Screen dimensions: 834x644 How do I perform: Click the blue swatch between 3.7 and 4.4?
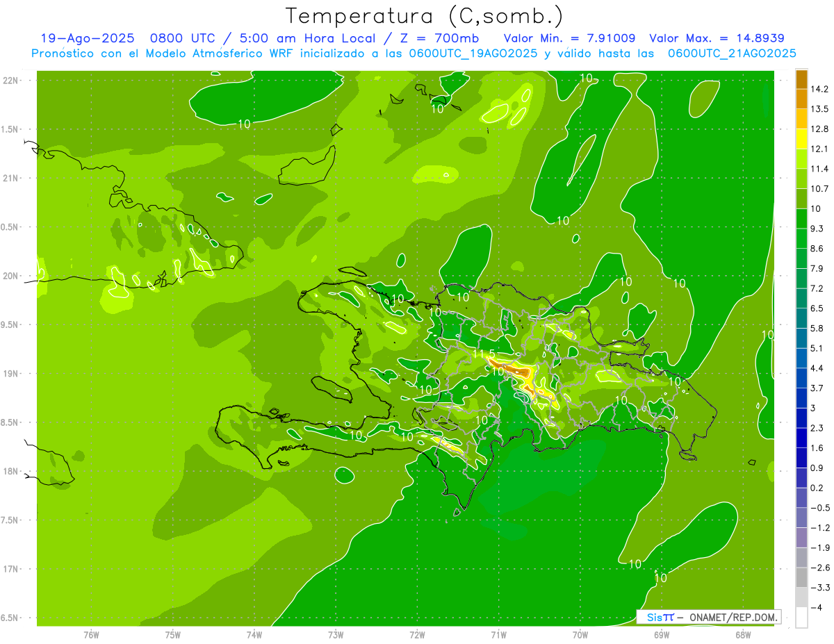[x=801, y=378]
